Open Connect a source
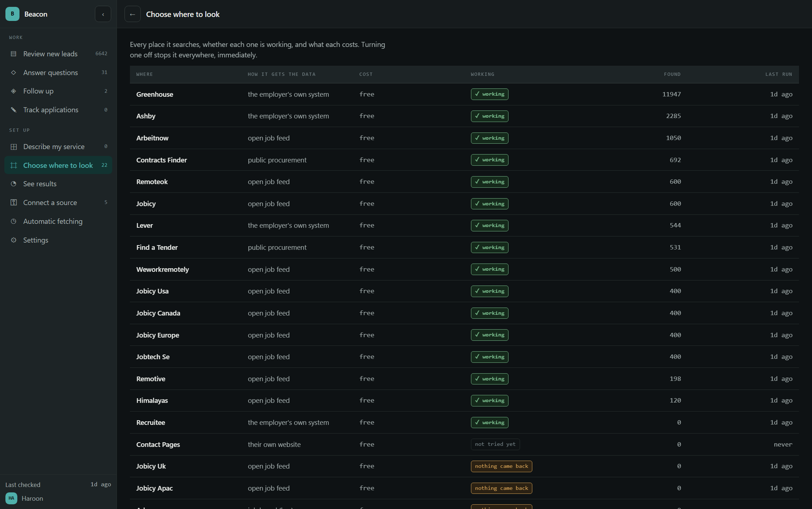The image size is (812, 509). 58,203
